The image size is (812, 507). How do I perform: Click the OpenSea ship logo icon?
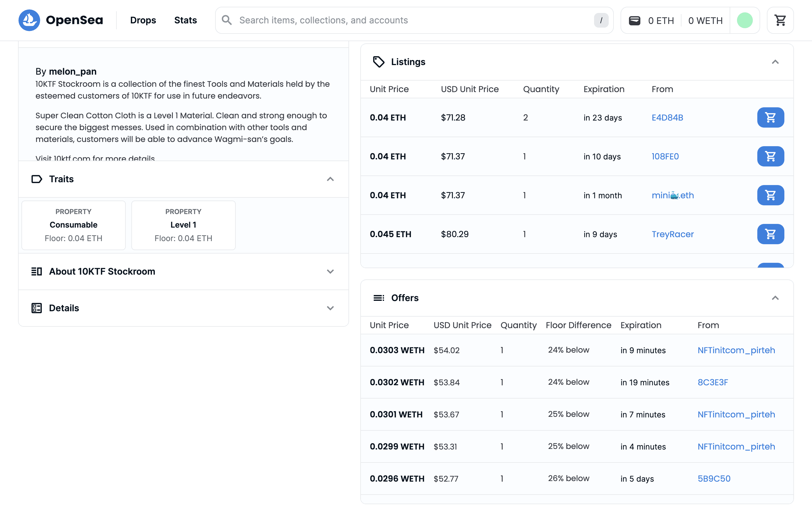[29, 20]
